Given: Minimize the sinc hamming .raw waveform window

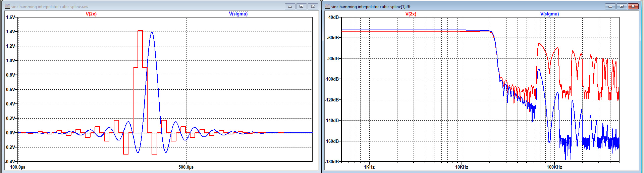Looking at the screenshot, I should (290, 6).
